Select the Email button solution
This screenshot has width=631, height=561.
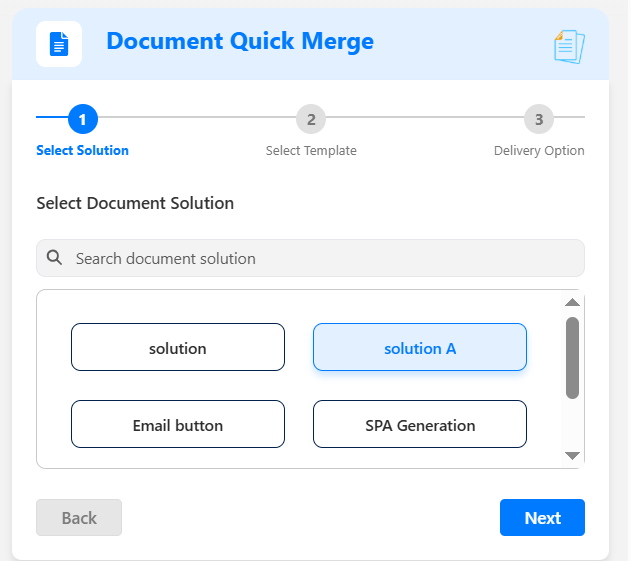178,424
